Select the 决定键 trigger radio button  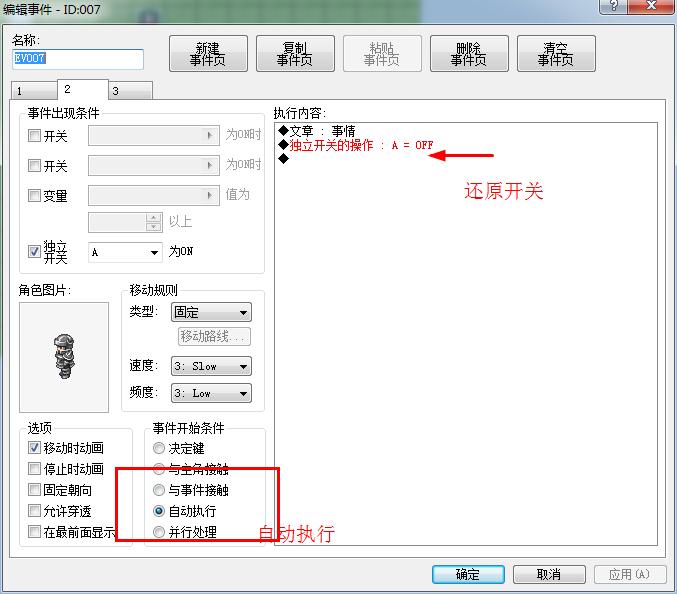(x=159, y=448)
